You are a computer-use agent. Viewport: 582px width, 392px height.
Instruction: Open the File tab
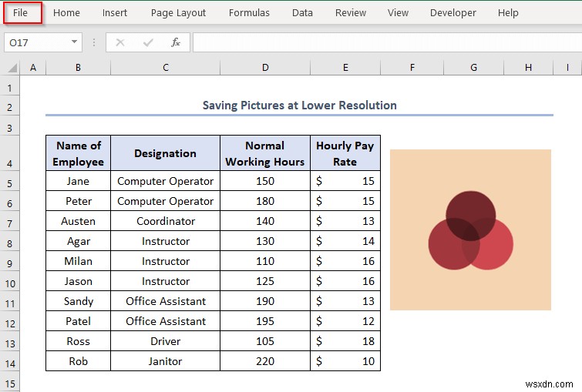[21, 12]
